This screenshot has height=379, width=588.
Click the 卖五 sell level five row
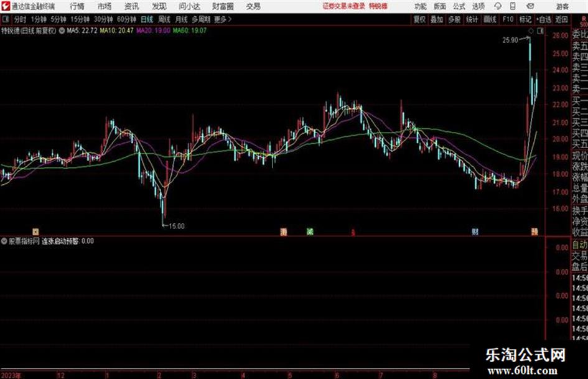pyautogui.click(x=580, y=46)
